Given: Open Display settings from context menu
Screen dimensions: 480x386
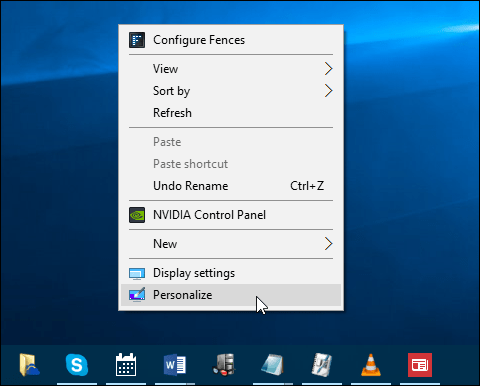Looking at the screenshot, I should click(231, 273).
